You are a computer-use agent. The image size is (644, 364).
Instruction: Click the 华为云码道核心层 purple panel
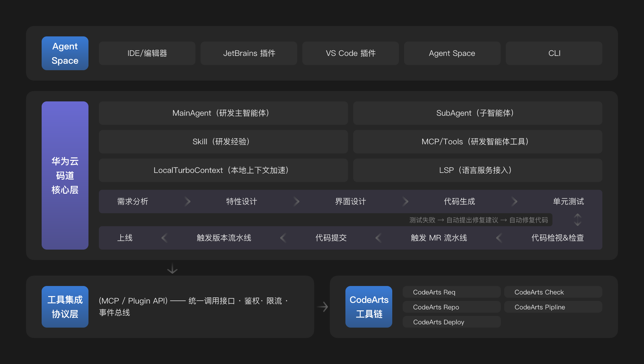(65, 175)
